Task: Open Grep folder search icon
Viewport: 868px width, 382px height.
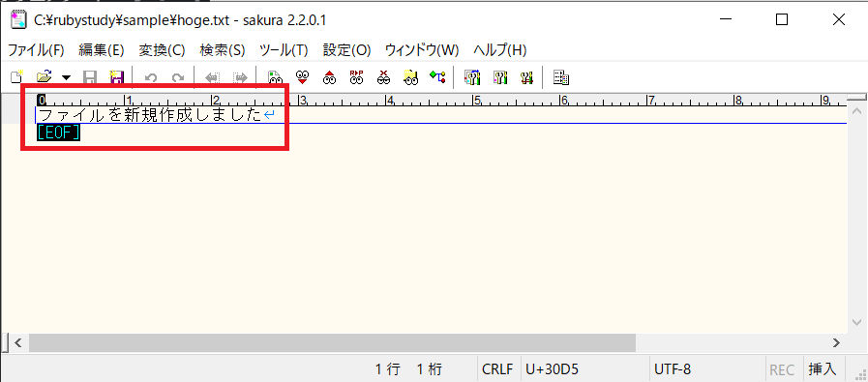Action: [x=410, y=77]
